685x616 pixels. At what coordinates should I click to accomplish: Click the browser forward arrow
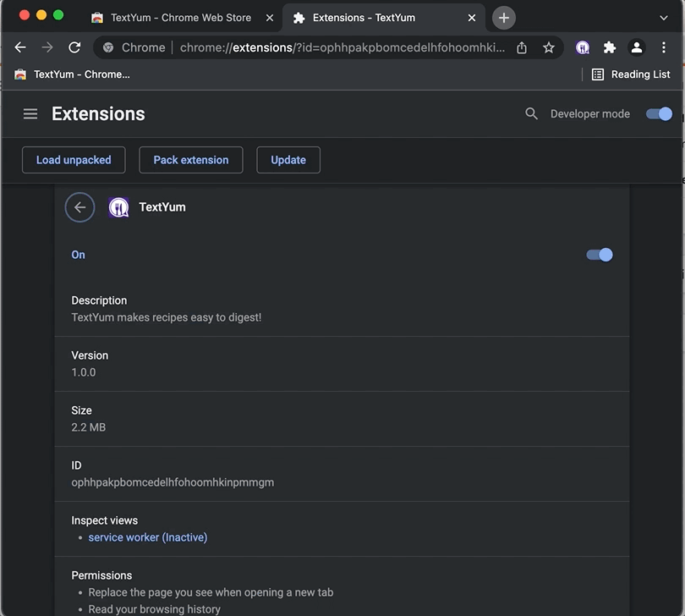[x=47, y=47]
